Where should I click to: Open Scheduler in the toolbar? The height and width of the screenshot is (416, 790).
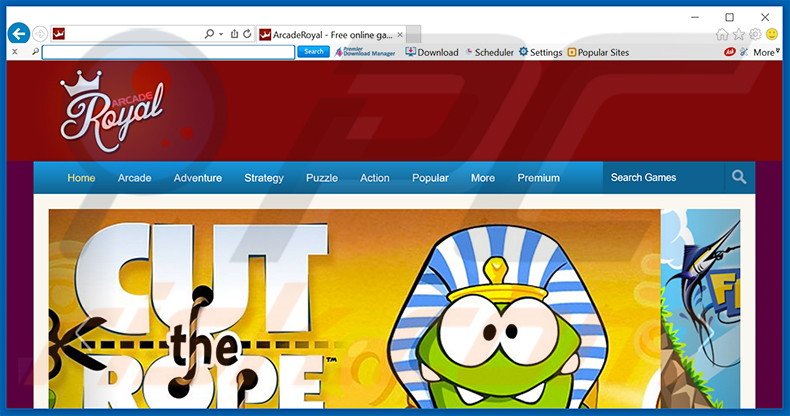489,52
